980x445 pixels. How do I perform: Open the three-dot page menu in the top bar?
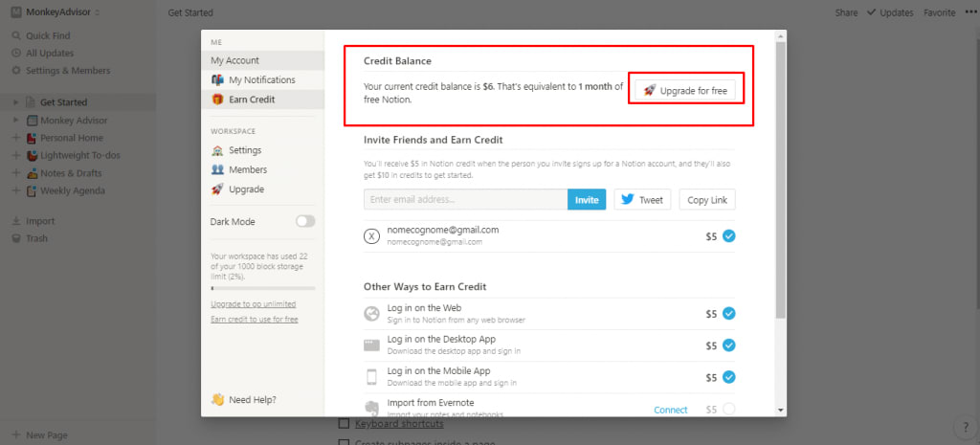tap(969, 12)
